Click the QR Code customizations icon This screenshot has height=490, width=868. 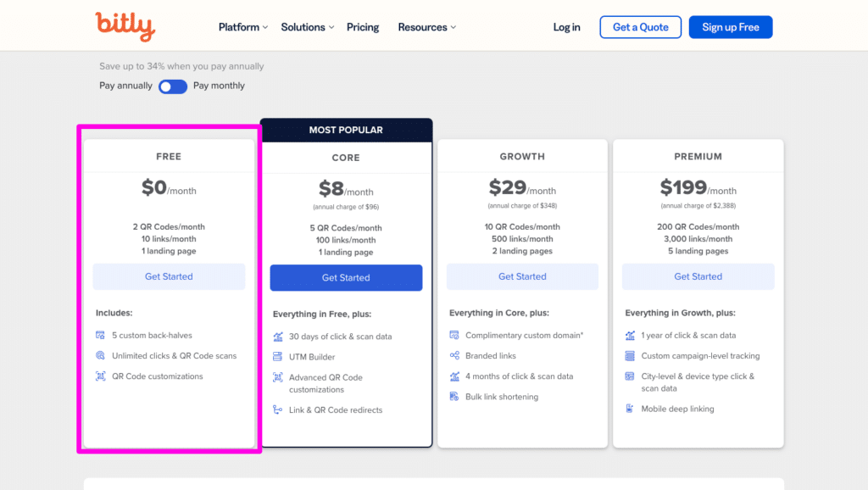pos(100,376)
